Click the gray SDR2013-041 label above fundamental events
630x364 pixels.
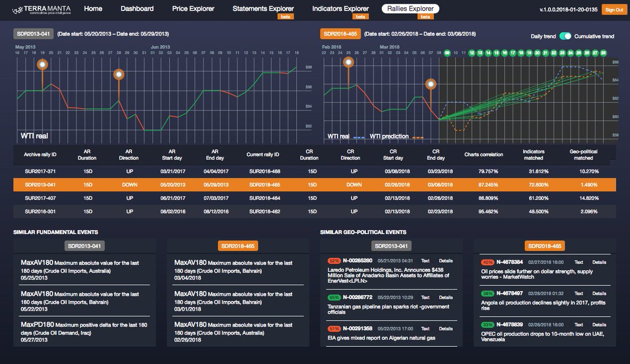click(x=85, y=245)
